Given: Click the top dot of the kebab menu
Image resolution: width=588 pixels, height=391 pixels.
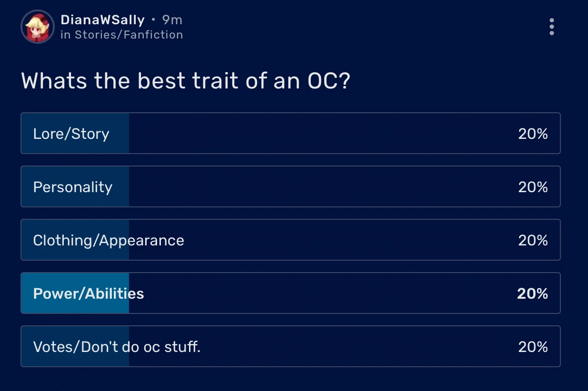Looking at the screenshot, I should [x=551, y=20].
